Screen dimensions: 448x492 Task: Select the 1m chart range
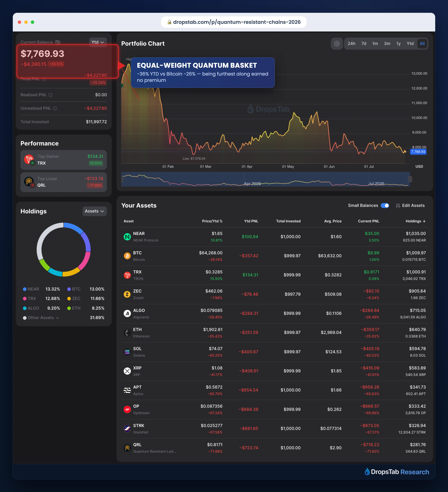(x=375, y=44)
